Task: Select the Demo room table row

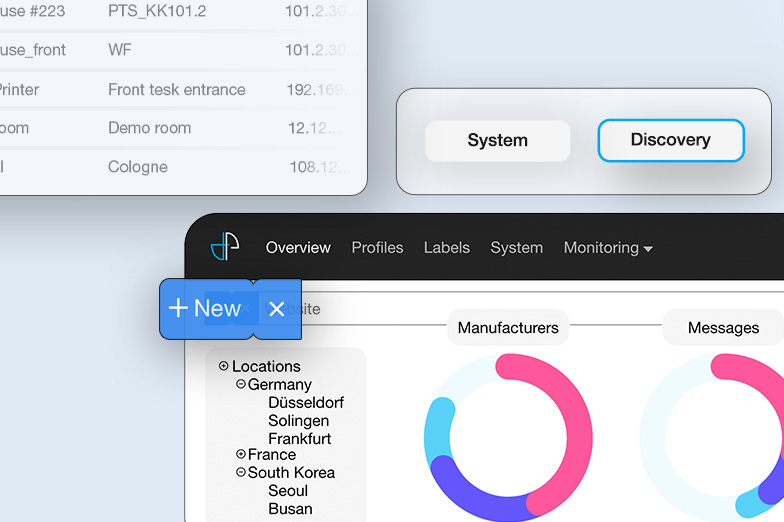Action: pos(150,128)
